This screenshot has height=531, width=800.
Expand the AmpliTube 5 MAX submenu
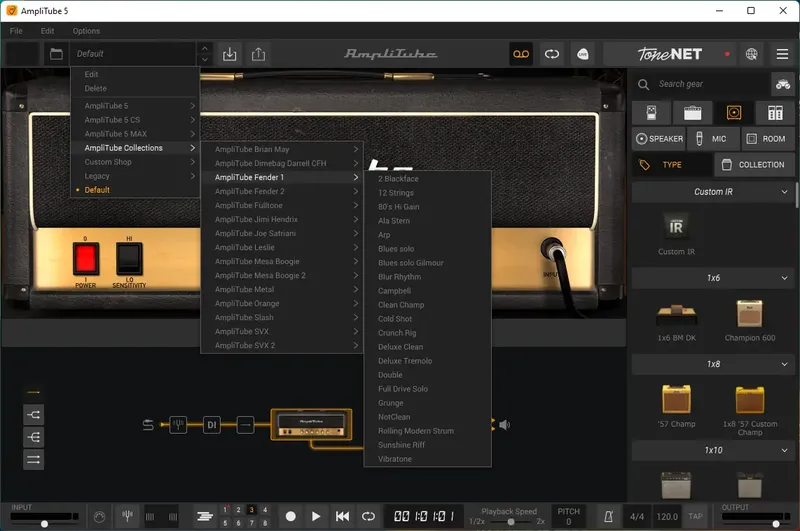click(x=135, y=134)
